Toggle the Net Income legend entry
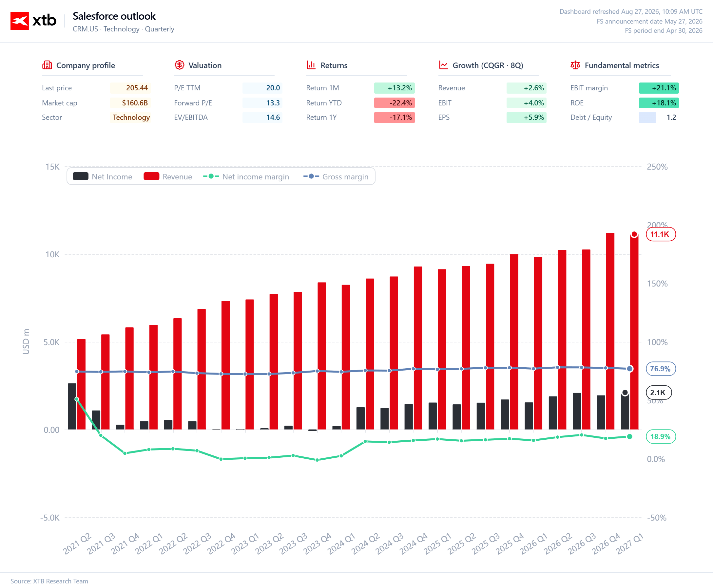Screen dimensions: 713x588 click(x=102, y=176)
